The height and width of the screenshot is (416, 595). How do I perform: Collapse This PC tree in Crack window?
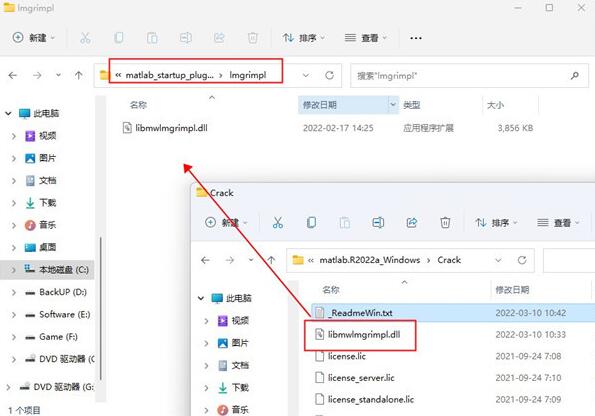point(201,298)
